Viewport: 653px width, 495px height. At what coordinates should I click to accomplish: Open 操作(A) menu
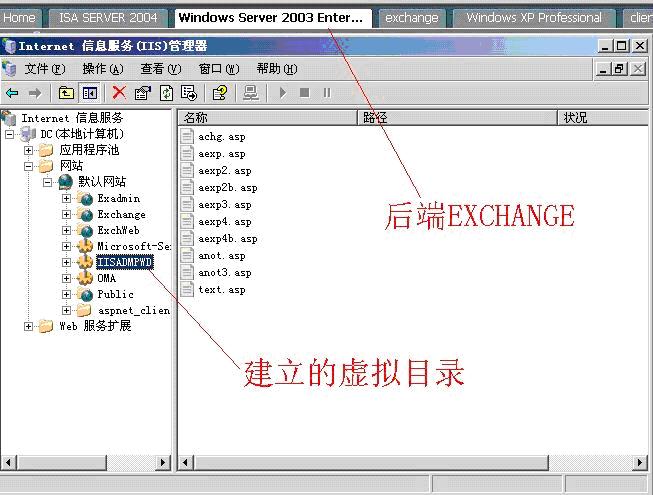(103, 69)
